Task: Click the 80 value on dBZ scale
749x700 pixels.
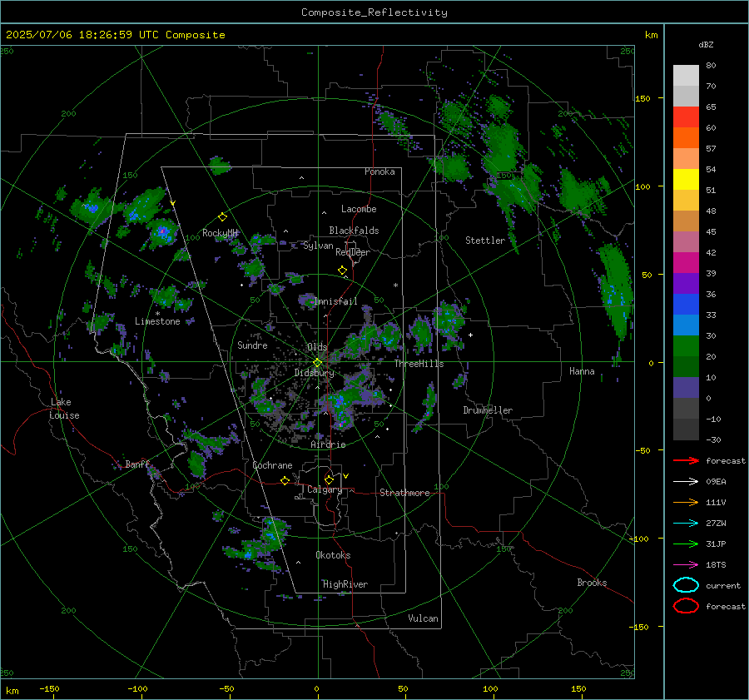Action: [x=711, y=66]
